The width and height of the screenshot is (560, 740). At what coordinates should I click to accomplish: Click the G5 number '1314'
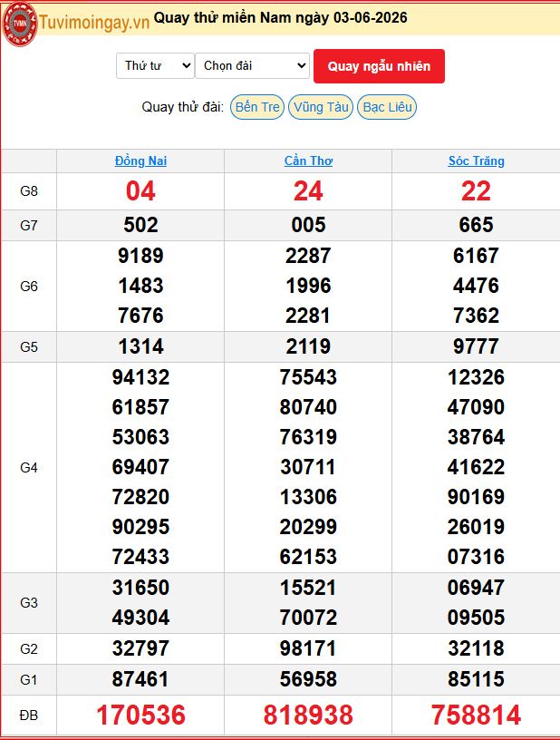tap(140, 346)
